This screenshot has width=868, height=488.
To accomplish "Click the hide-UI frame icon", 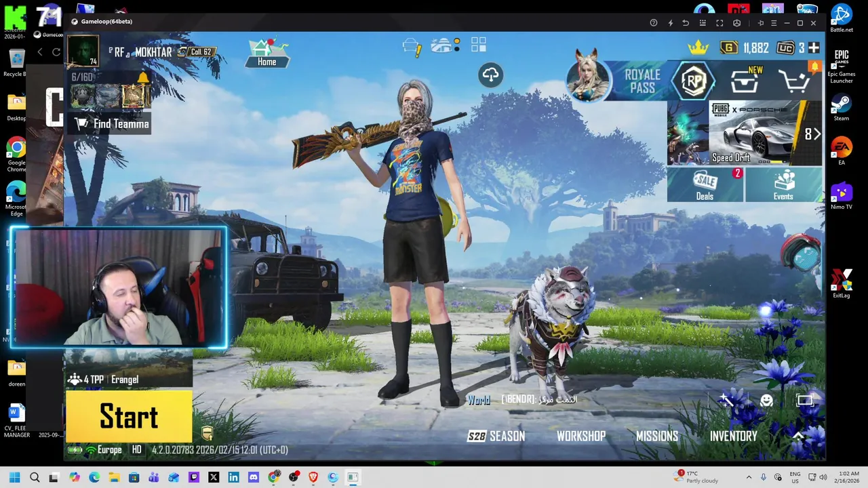I will pyautogui.click(x=805, y=400).
